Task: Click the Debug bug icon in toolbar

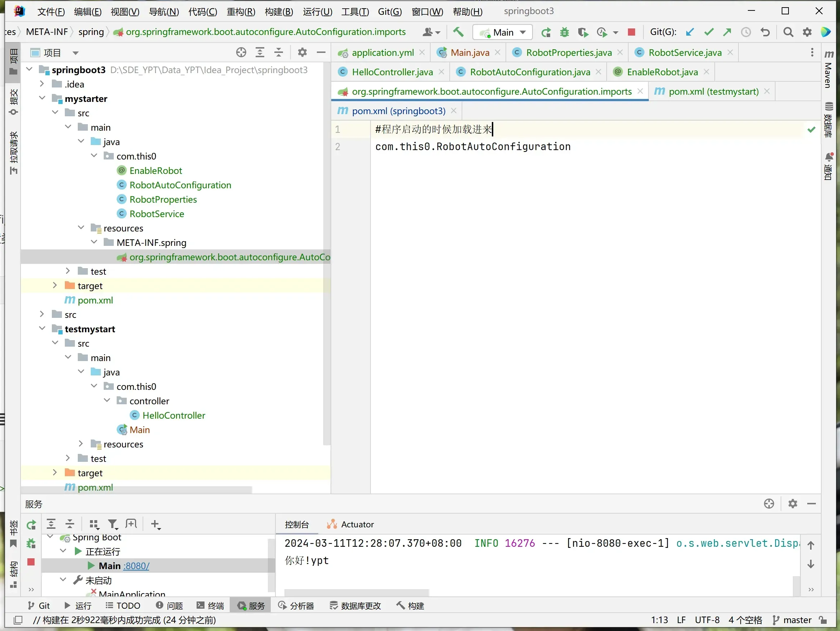Action: pyautogui.click(x=564, y=32)
